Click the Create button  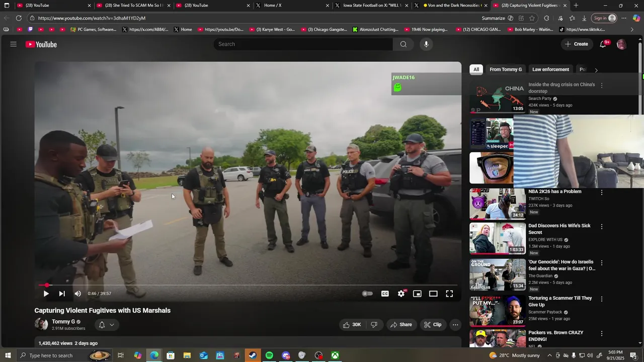(x=577, y=44)
